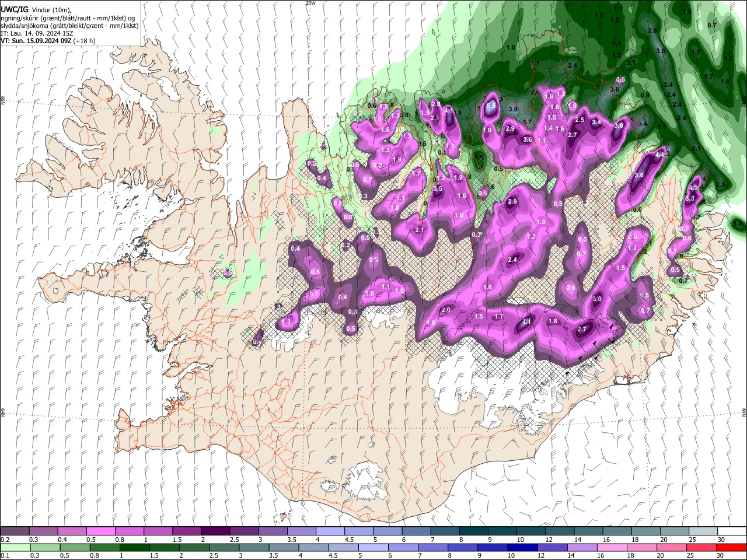
Task: Click the palest green rain-scale swatch labeled 0.1
Action: point(15,547)
